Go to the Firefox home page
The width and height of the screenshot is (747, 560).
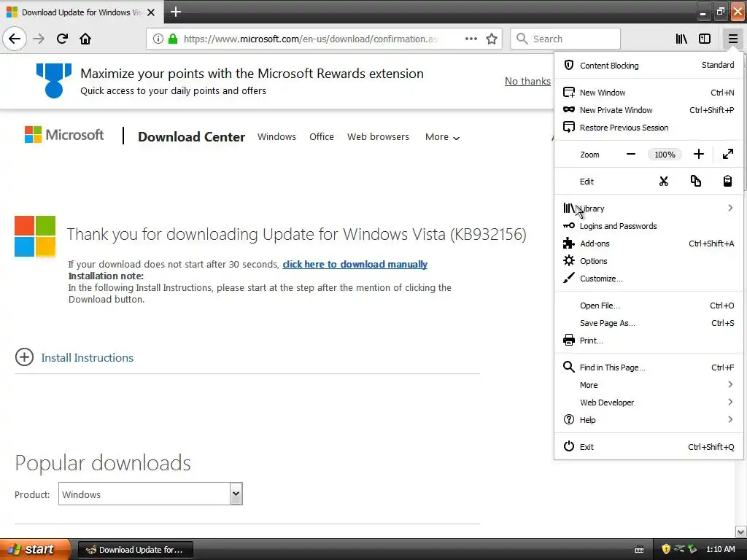[85, 39]
